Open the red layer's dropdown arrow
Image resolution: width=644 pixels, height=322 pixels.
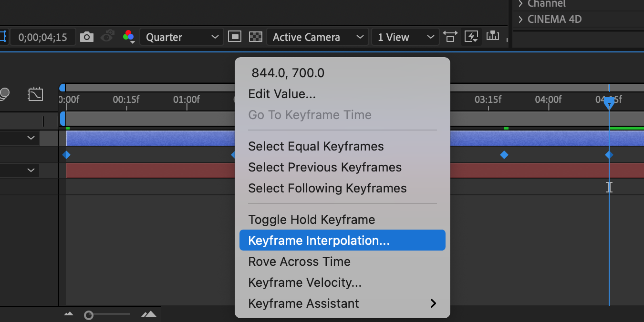(x=31, y=170)
